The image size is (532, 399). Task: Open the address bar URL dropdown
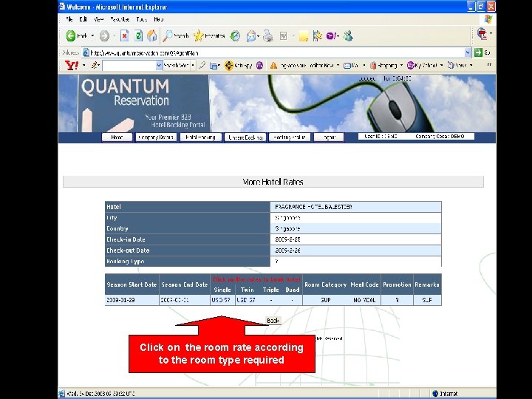(468, 52)
